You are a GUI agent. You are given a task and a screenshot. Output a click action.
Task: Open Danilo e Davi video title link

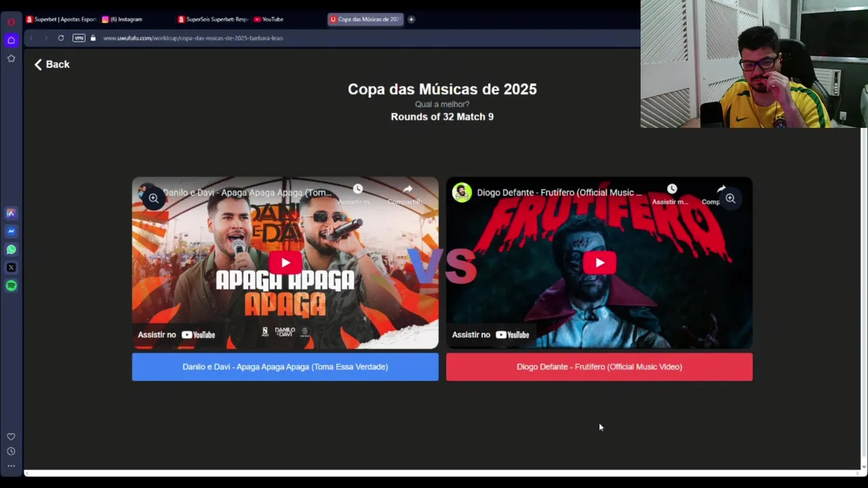point(247,192)
